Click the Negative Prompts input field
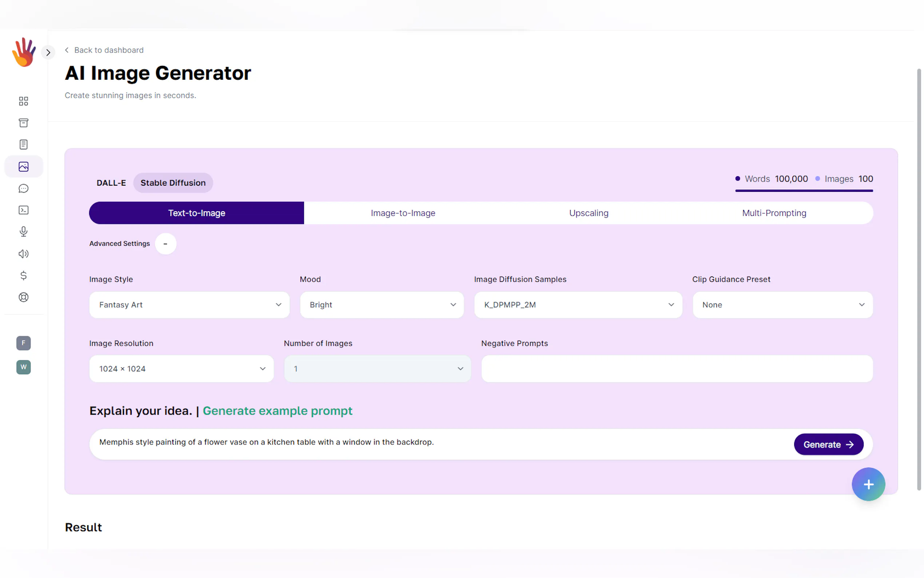 [x=677, y=368]
